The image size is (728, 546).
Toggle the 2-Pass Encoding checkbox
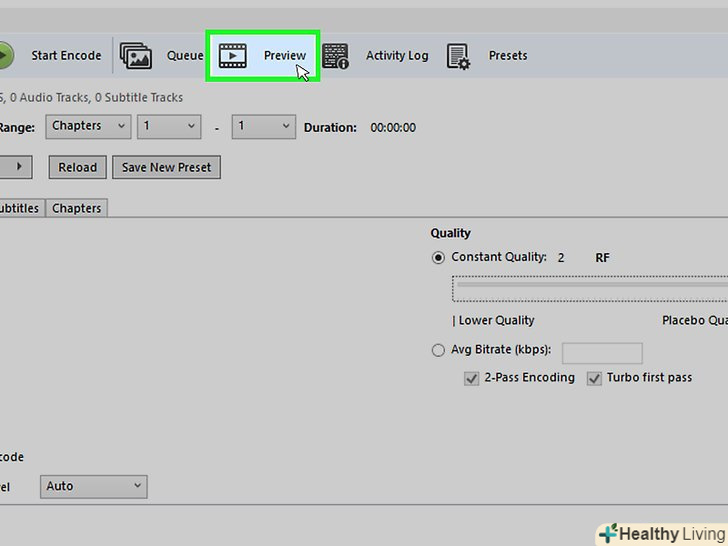(x=471, y=378)
